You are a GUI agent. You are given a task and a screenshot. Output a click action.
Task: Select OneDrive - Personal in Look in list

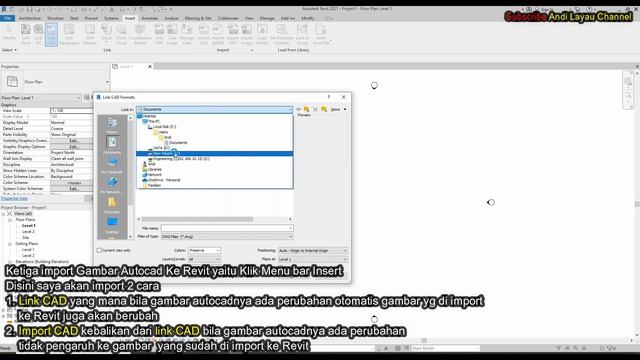click(x=164, y=180)
